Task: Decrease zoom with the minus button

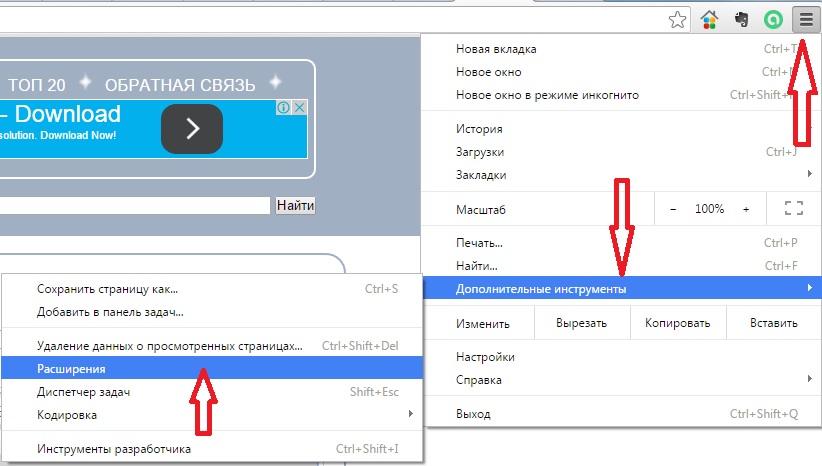Action: click(x=673, y=209)
